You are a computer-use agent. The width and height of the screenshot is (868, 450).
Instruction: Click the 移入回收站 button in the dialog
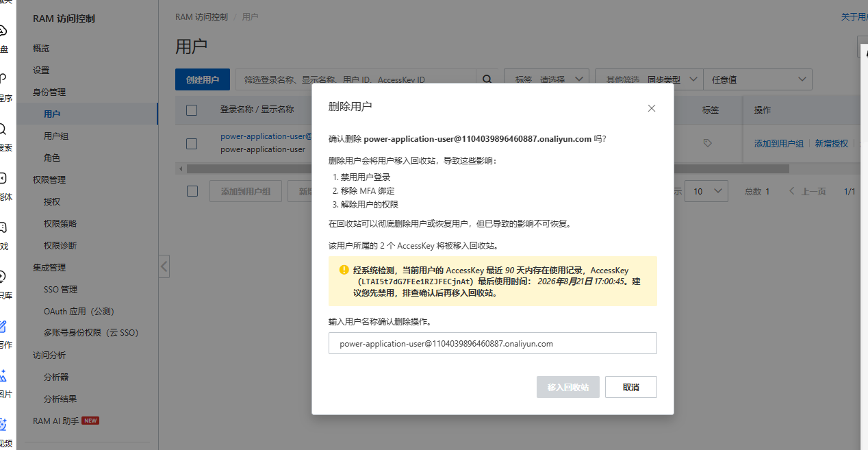(568, 387)
